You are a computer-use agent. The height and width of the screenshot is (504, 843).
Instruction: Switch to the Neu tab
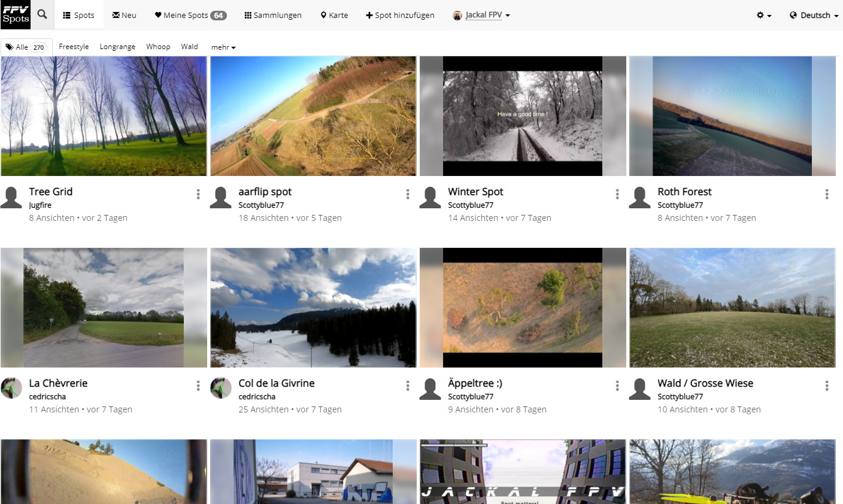tap(125, 15)
